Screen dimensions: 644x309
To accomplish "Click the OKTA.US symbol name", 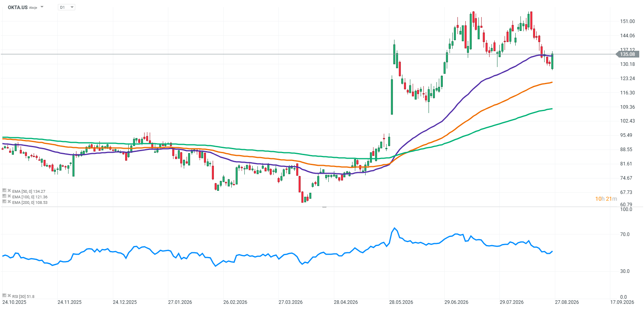I will pyautogui.click(x=17, y=8).
